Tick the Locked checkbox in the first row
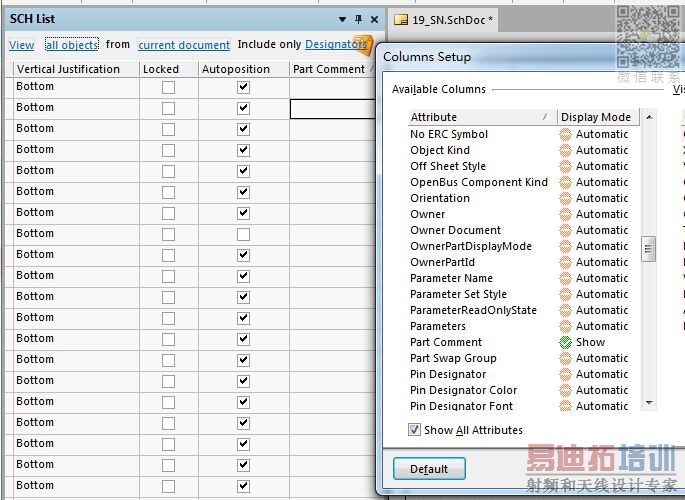Screen dimensions: 685x500 (168, 87)
